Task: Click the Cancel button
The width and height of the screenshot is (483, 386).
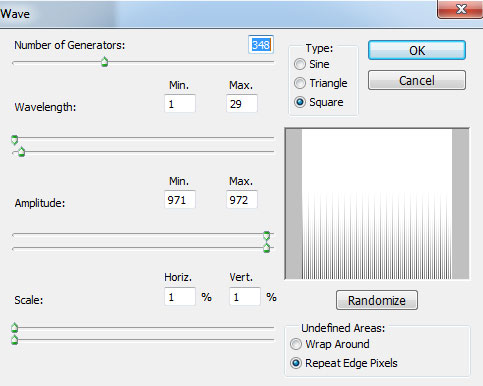Action: [x=417, y=80]
